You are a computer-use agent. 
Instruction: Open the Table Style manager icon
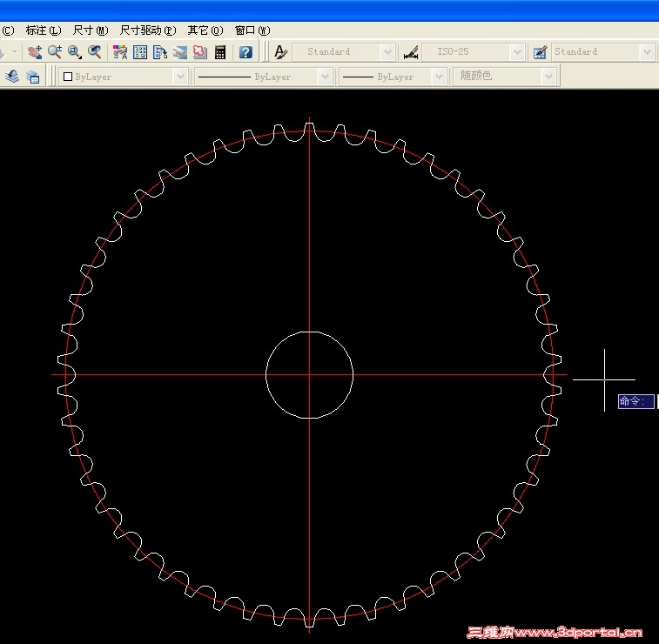(540, 52)
